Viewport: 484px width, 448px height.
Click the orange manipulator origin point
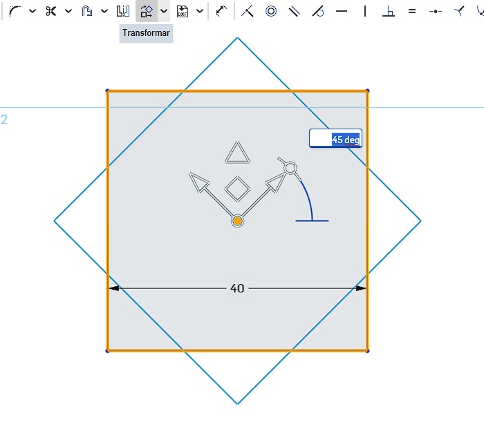pos(237,221)
